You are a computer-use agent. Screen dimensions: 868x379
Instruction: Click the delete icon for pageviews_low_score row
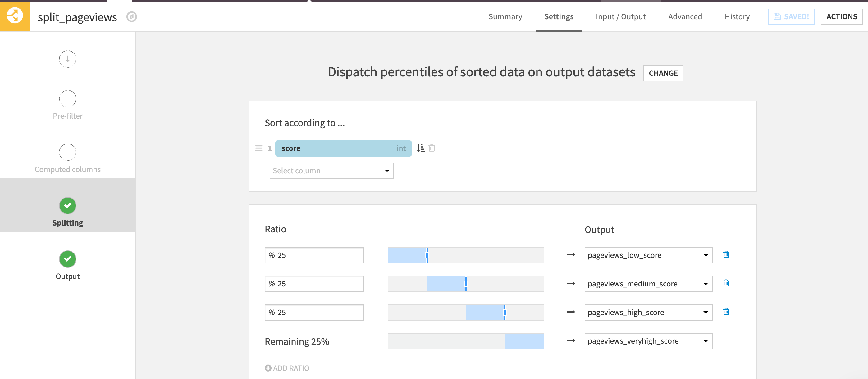pyautogui.click(x=726, y=254)
